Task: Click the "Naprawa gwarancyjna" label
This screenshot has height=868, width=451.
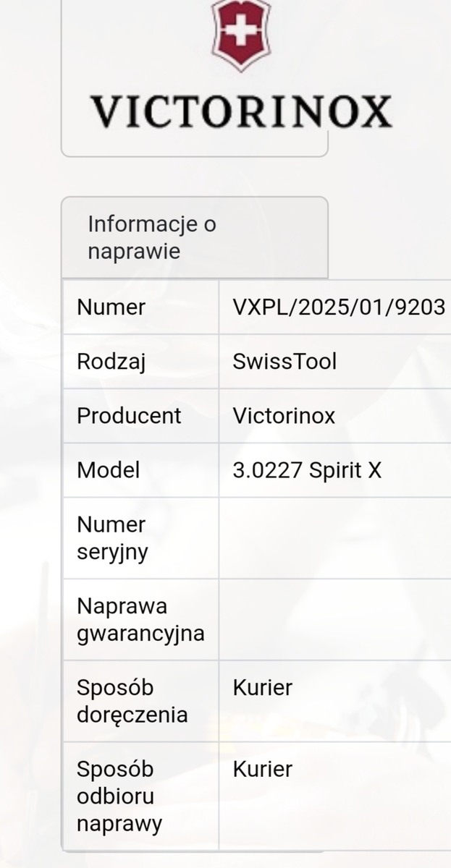Action: click(x=140, y=620)
